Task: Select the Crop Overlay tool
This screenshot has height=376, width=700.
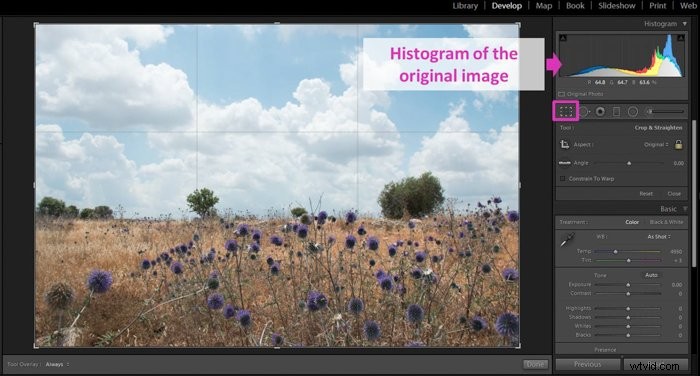Action: point(566,111)
